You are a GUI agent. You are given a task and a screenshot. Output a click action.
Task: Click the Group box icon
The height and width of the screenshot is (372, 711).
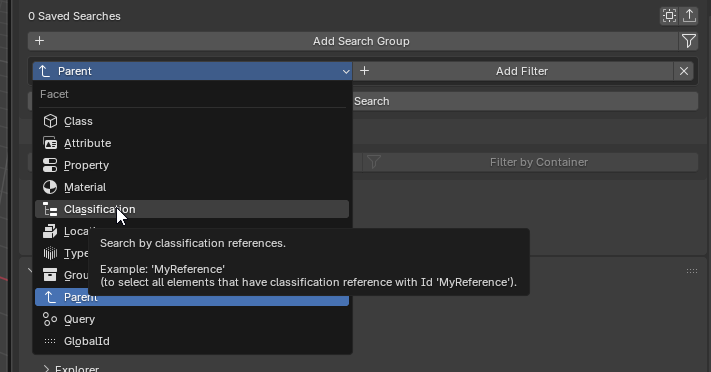coord(50,275)
